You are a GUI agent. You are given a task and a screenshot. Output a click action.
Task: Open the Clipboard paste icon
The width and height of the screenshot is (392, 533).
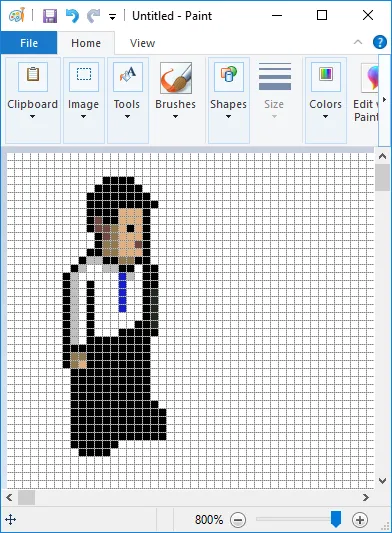click(33, 76)
